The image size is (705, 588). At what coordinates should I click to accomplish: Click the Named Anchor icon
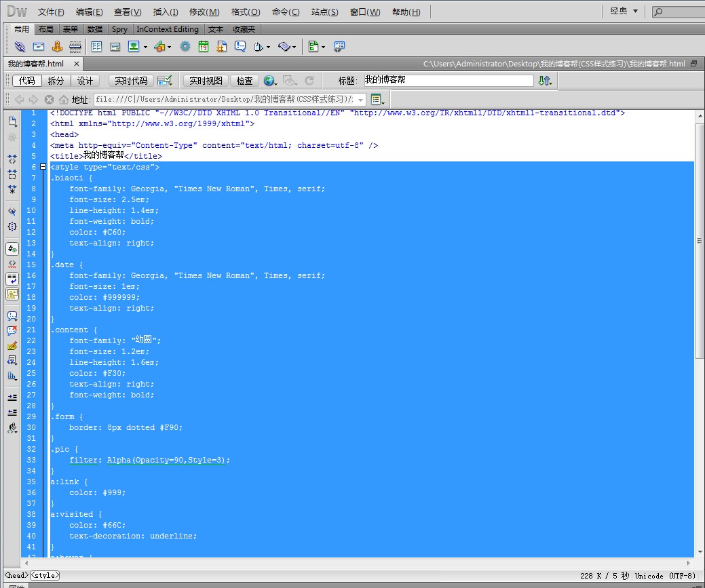pos(57,47)
